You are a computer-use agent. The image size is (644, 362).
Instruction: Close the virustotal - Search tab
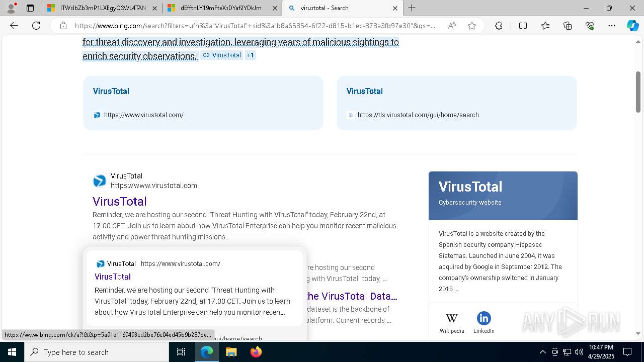(x=395, y=8)
